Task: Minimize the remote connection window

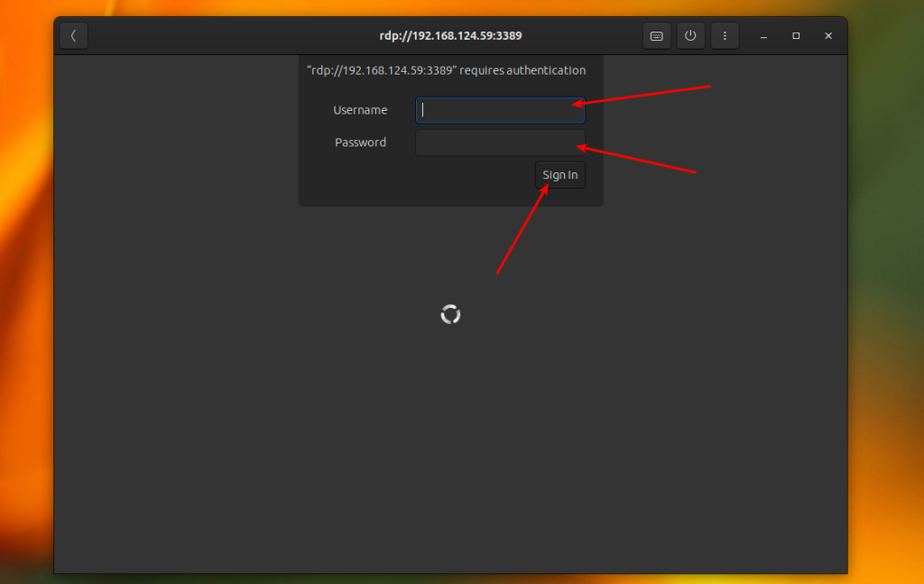Action: [x=763, y=36]
